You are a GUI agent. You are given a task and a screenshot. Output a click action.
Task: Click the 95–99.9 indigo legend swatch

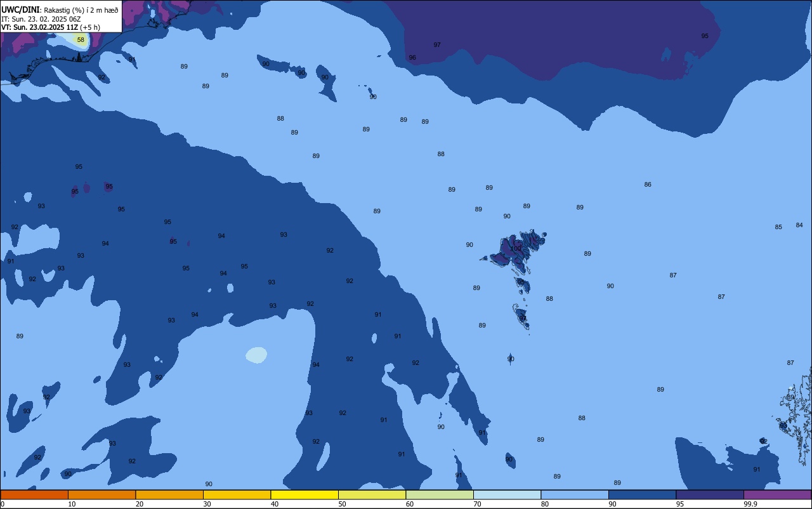pyautogui.click(x=710, y=494)
